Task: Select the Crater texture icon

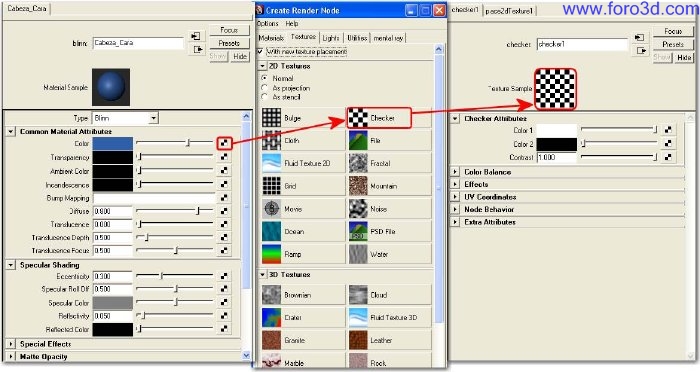Action: pyautogui.click(x=271, y=318)
